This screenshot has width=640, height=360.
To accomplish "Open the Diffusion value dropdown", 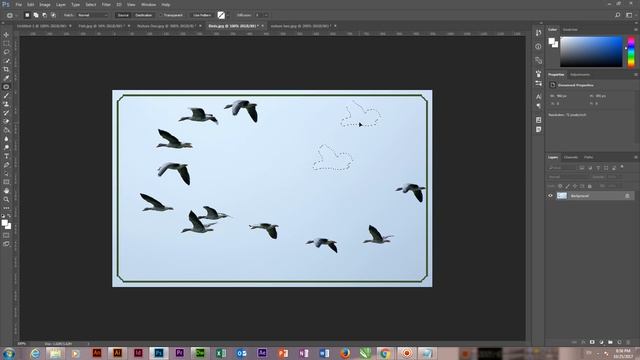I will click(266, 15).
